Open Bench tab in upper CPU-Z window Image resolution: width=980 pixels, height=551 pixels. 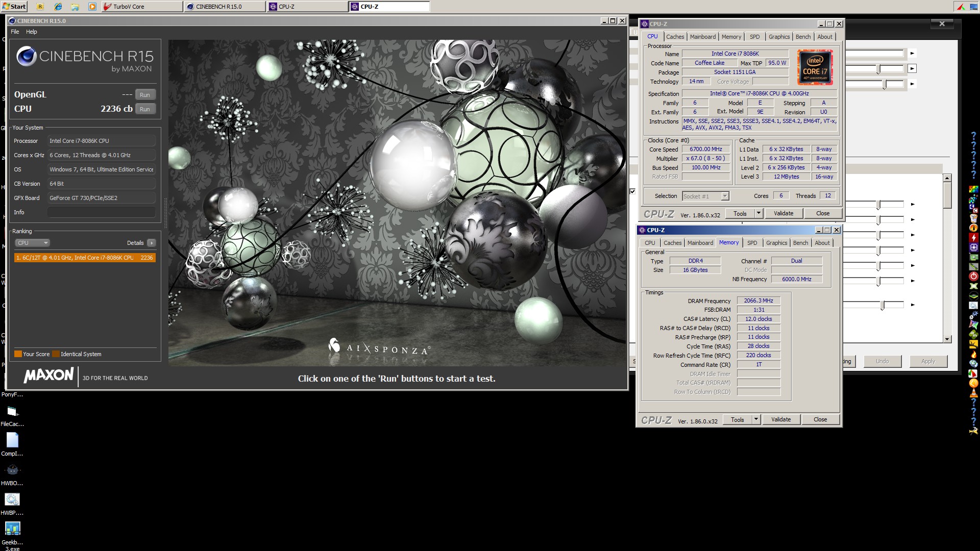(803, 37)
